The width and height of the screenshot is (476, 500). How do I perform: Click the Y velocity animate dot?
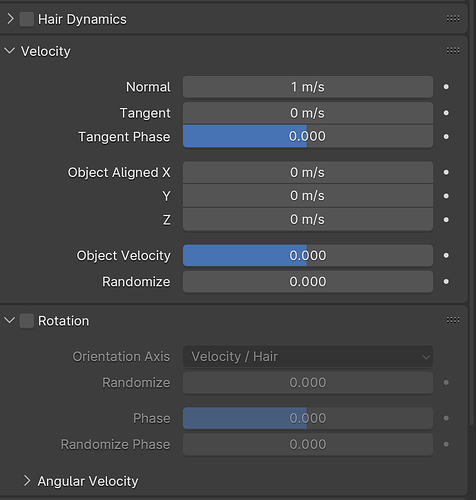(x=446, y=196)
